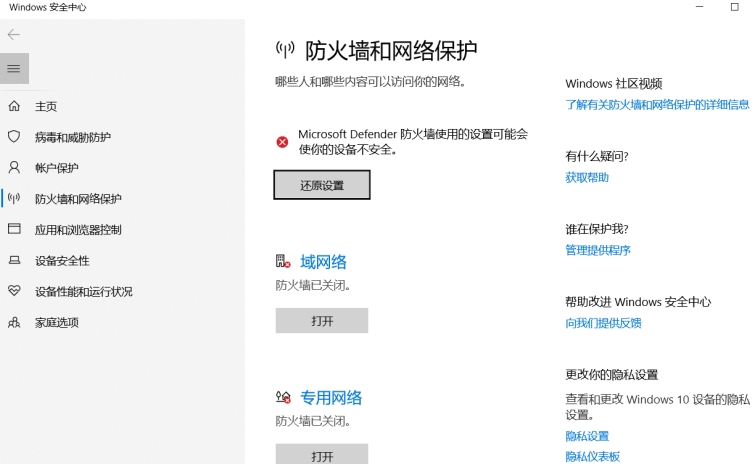The width and height of the screenshot is (755, 464).
Task: Open 帐户保护 section
Action: (x=56, y=168)
